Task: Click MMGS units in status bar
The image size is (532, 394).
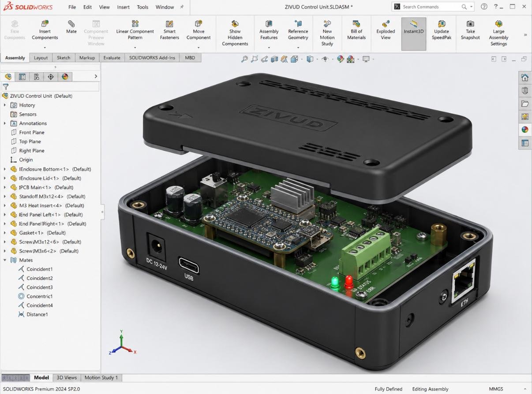Action: tap(496, 389)
